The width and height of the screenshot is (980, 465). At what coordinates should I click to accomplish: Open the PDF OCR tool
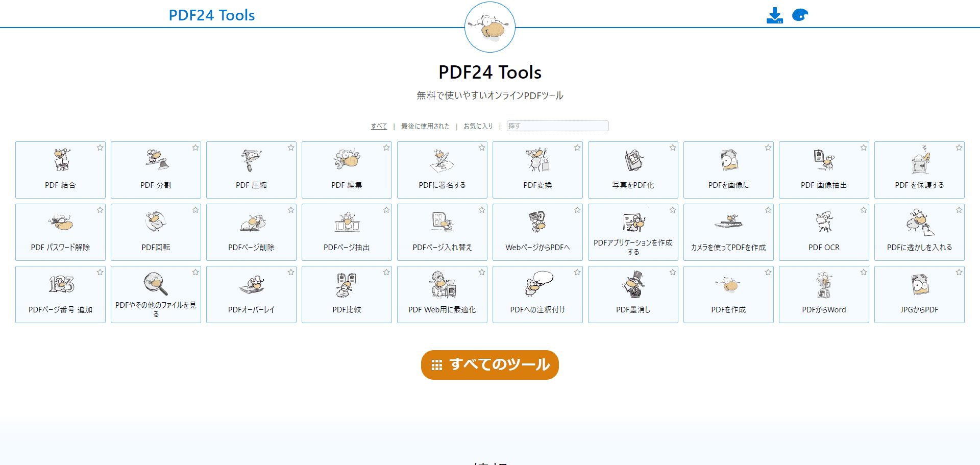pyautogui.click(x=824, y=232)
